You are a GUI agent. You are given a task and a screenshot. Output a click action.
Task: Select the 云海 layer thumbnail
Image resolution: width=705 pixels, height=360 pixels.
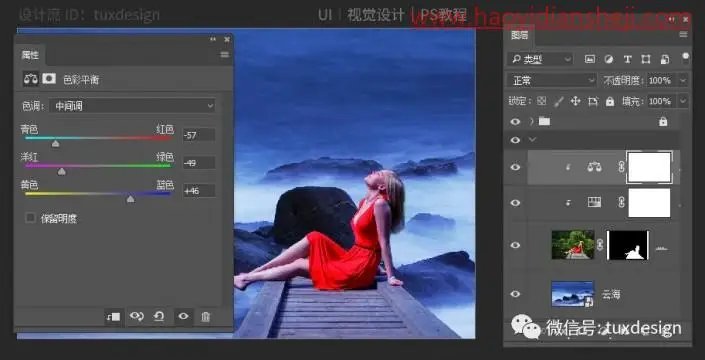point(573,294)
